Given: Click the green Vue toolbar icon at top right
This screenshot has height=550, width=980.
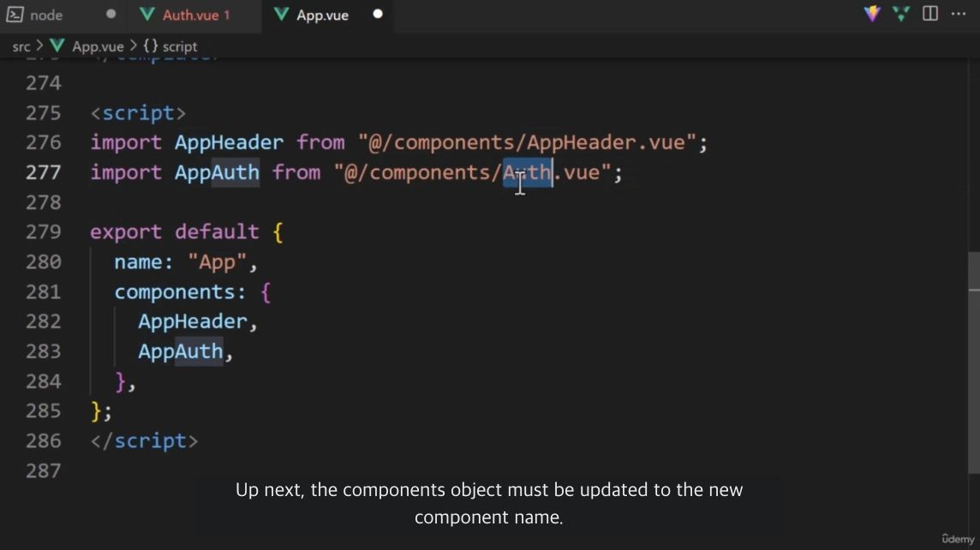Looking at the screenshot, I should pyautogui.click(x=900, y=14).
